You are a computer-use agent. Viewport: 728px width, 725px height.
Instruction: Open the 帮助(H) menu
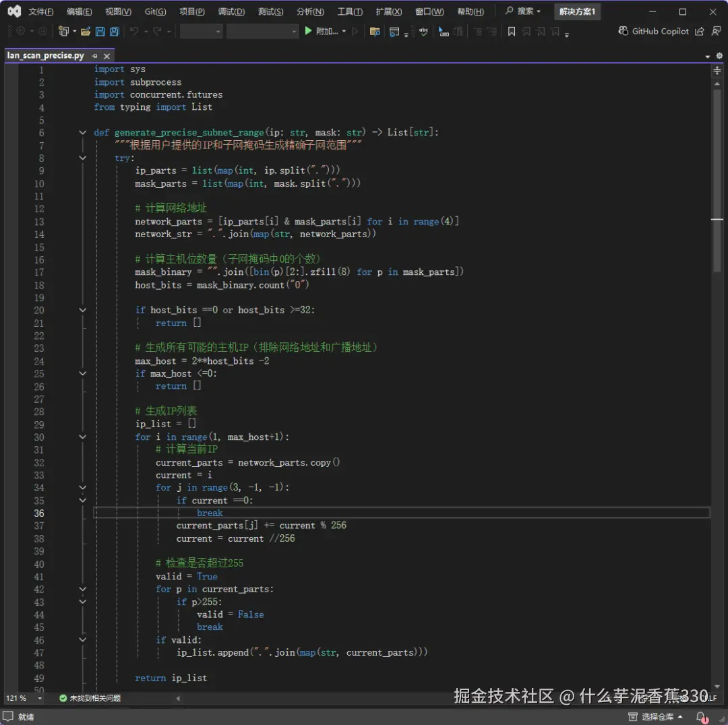(x=471, y=11)
